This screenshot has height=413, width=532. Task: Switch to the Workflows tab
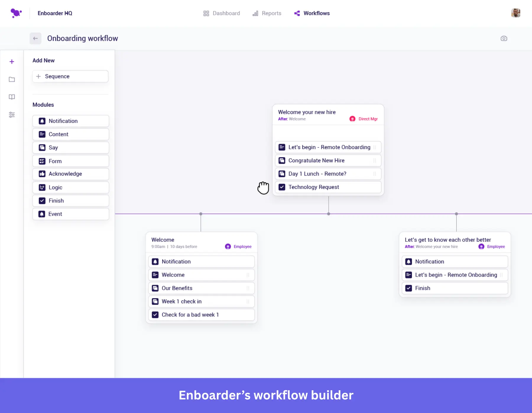pos(312,13)
